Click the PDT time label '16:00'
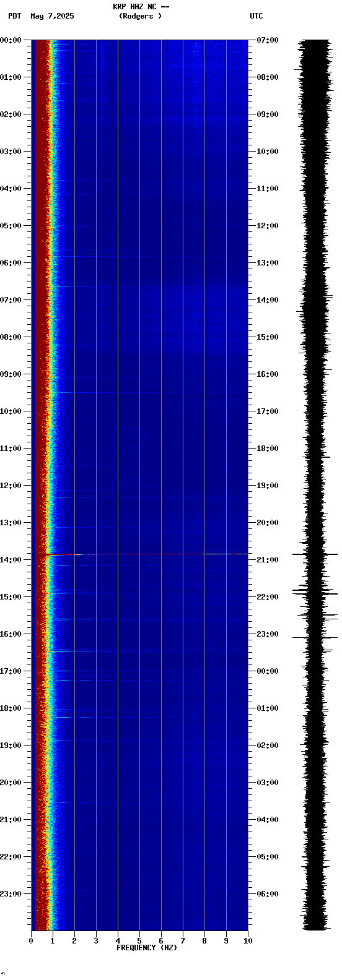The height and width of the screenshot is (980, 342). pos(11,634)
